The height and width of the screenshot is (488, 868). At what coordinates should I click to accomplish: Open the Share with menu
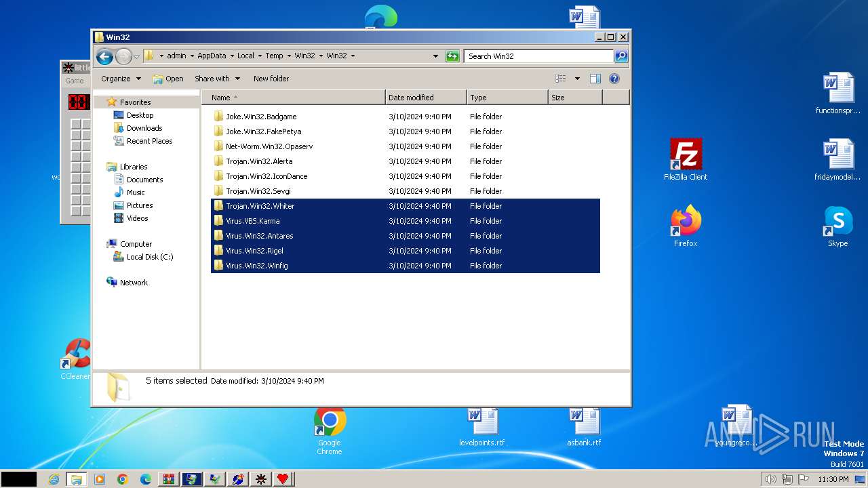click(x=216, y=79)
